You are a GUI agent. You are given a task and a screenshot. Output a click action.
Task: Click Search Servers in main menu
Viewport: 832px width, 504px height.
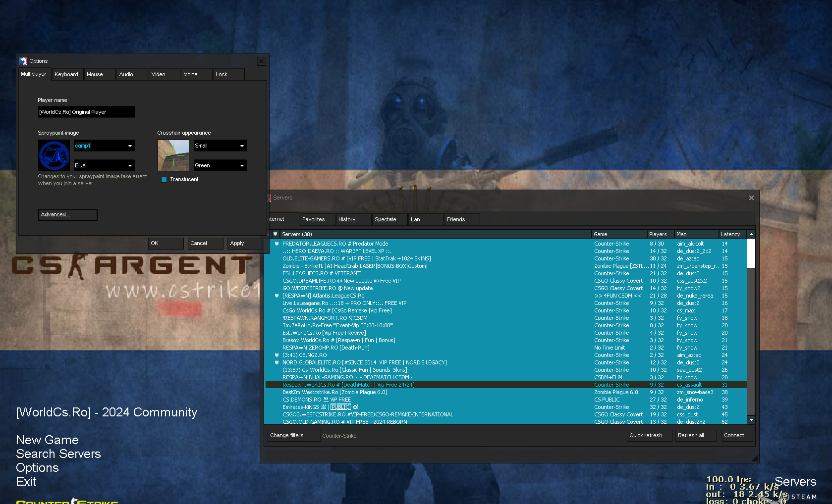pos(58,454)
